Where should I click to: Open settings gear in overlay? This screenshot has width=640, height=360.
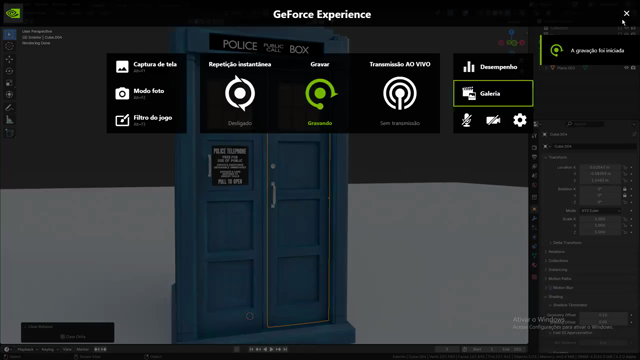[x=520, y=120]
